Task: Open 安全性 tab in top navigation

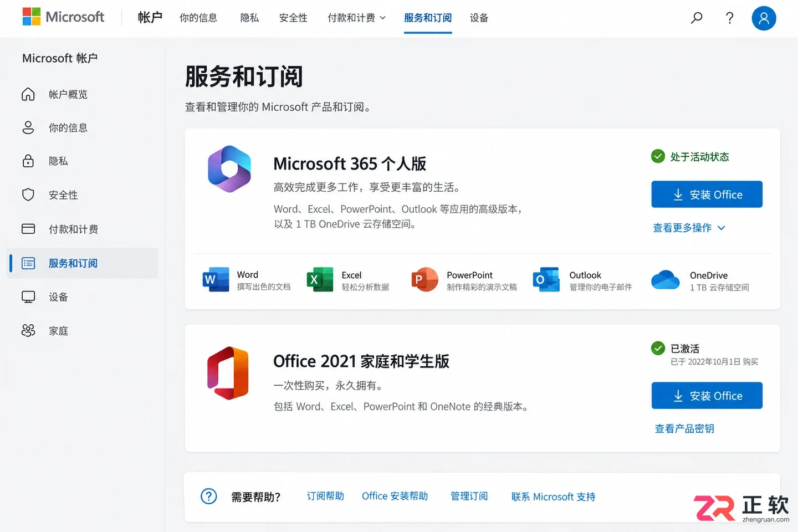Action: [293, 18]
